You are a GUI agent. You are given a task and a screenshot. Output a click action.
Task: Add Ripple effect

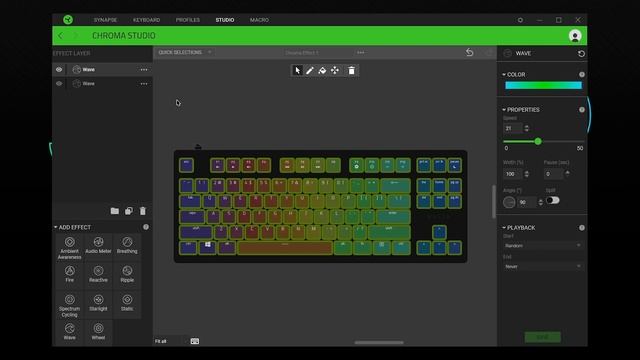(127, 274)
